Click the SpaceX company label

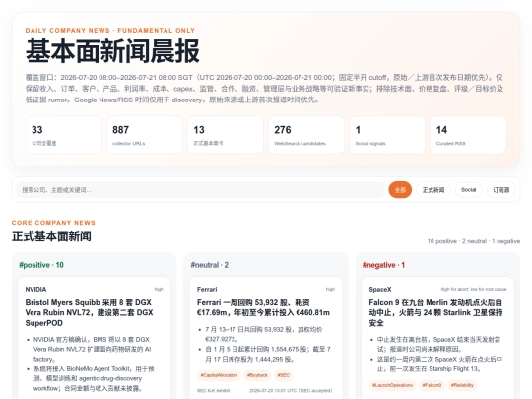coord(380,290)
